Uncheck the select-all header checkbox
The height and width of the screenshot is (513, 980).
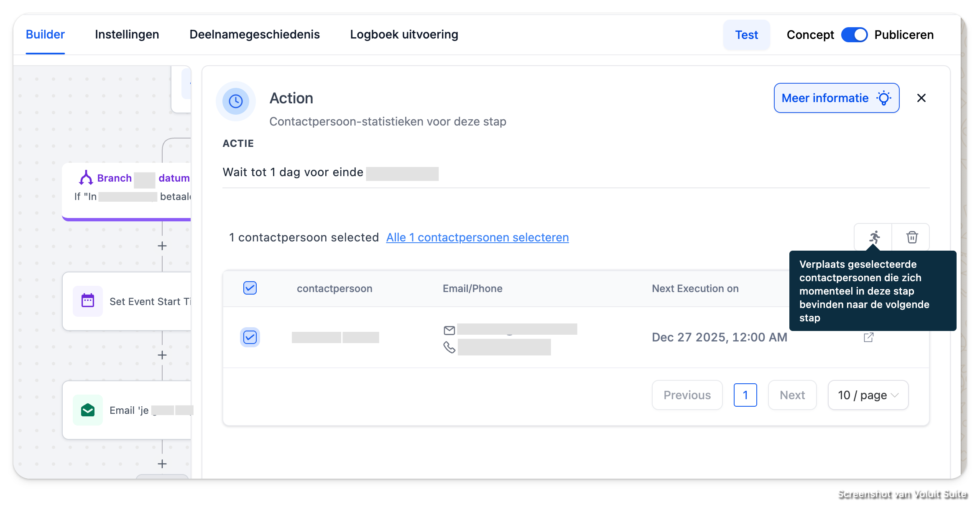click(250, 288)
